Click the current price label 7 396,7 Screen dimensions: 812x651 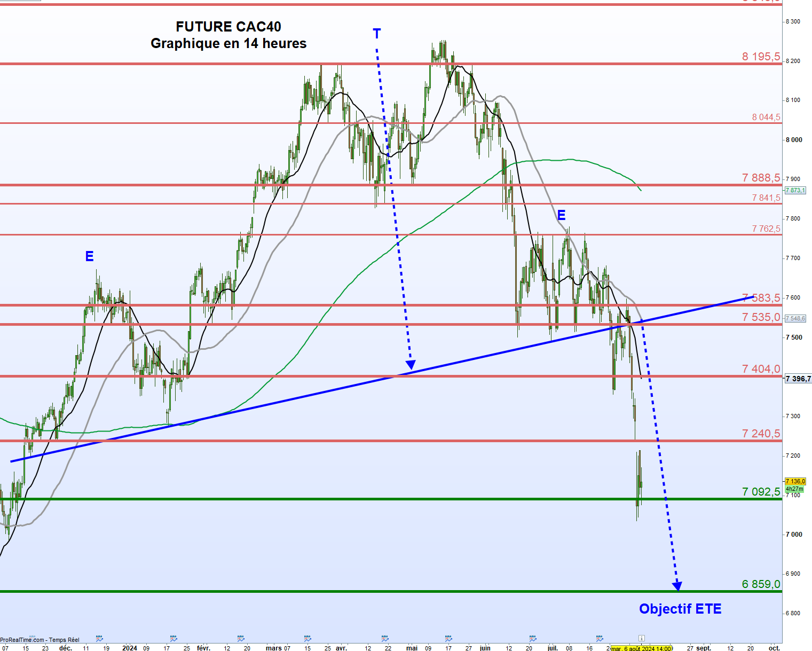(798, 379)
